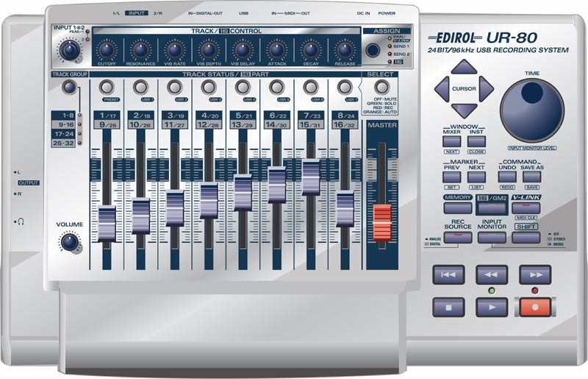The width and height of the screenshot is (588, 379).
Task: Select the 9-16 track group label
Action: click(63, 124)
